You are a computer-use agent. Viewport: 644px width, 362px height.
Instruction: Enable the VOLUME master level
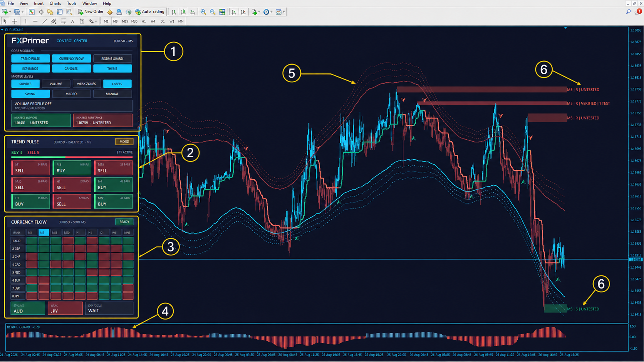(56, 84)
